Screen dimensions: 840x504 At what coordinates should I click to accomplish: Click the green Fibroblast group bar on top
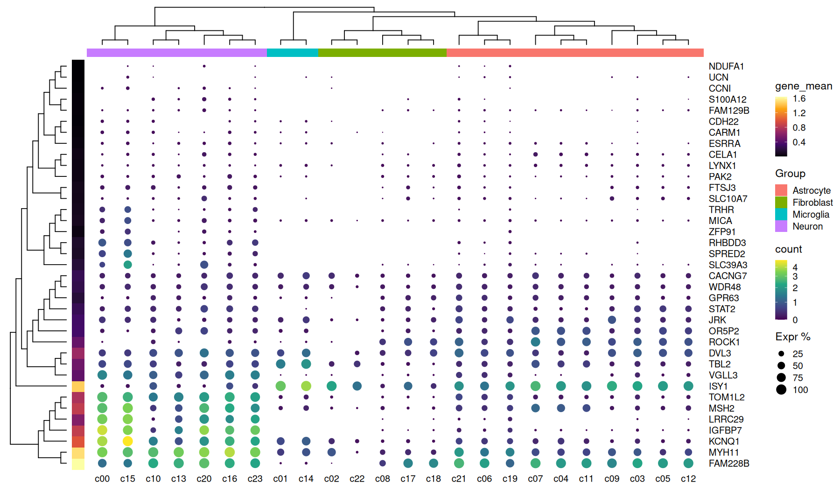pyautogui.click(x=382, y=53)
